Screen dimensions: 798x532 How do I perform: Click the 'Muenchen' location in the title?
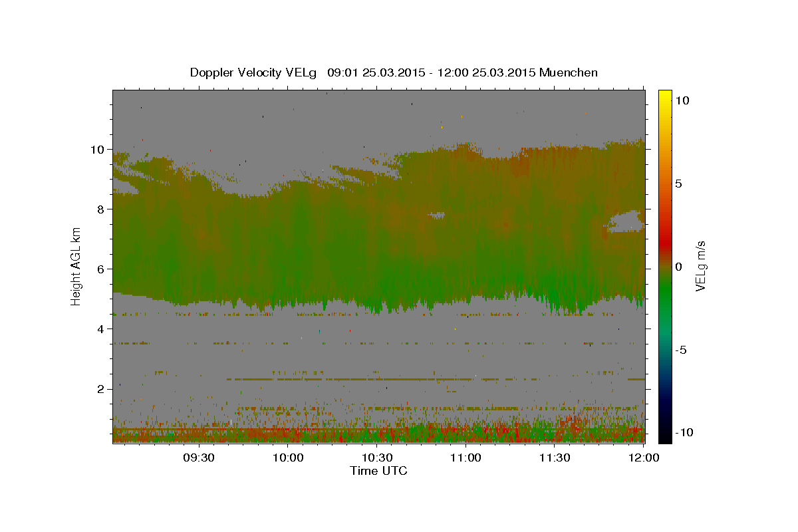(569, 72)
